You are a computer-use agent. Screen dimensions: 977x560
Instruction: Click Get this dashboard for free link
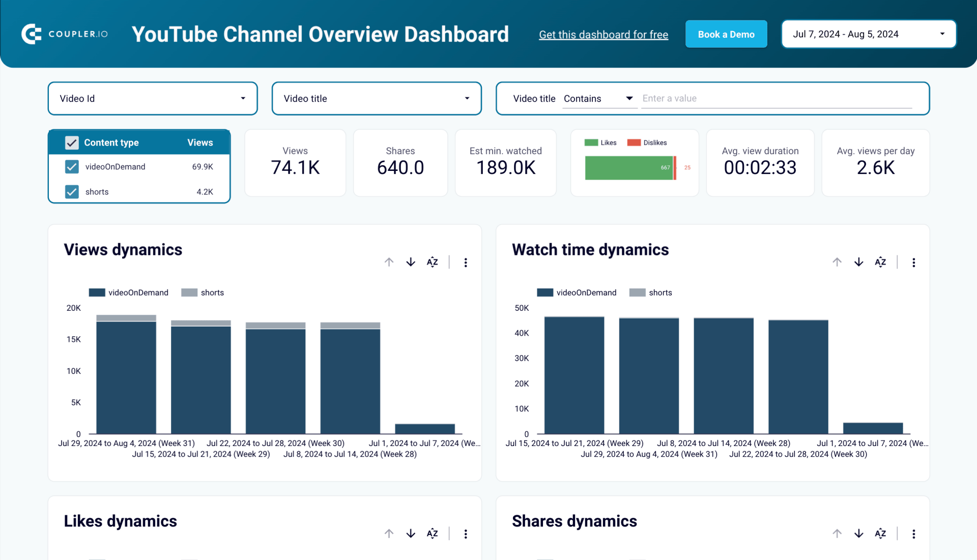click(x=604, y=35)
